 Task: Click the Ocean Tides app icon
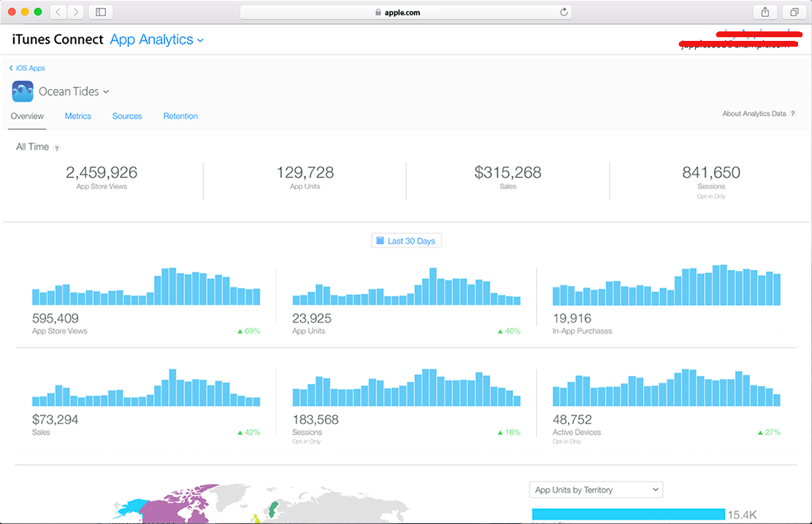pyautogui.click(x=22, y=90)
